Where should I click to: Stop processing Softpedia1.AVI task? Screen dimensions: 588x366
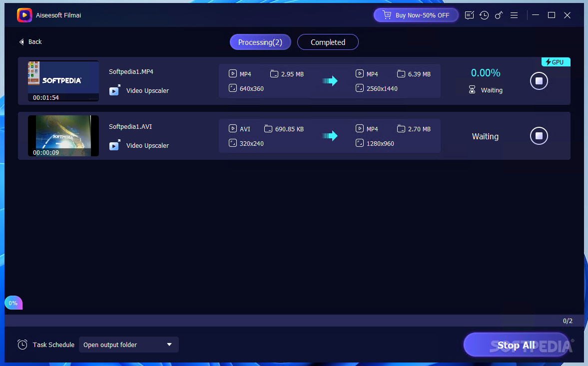[539, 136]
